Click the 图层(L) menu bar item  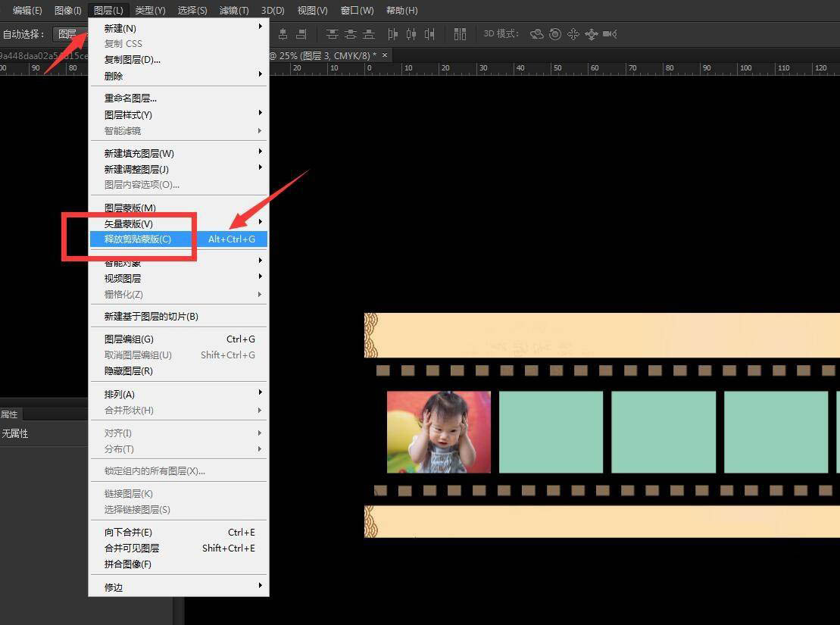[108, 10]
